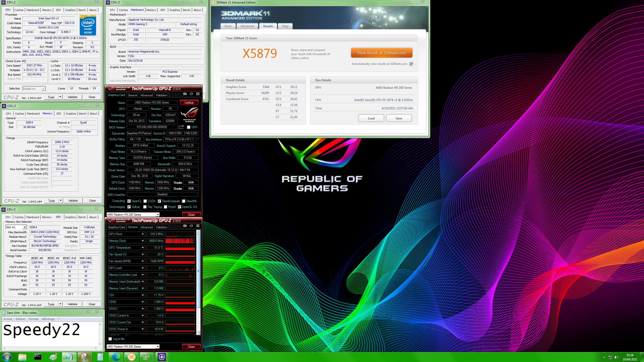Click Notepad horizontal scrollbar
Screen dimensions: 644x362
click(x=50, y=348)
